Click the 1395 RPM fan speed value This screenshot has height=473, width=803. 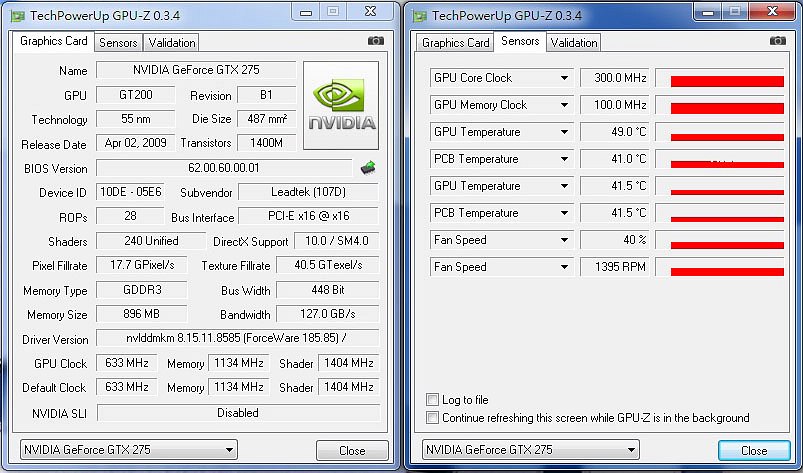tap(615, 267)
